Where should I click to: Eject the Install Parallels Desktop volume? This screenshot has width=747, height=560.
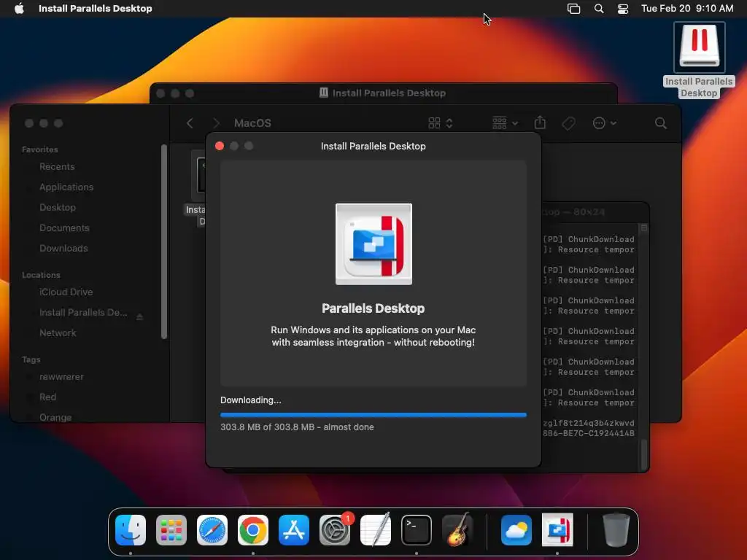139,316
